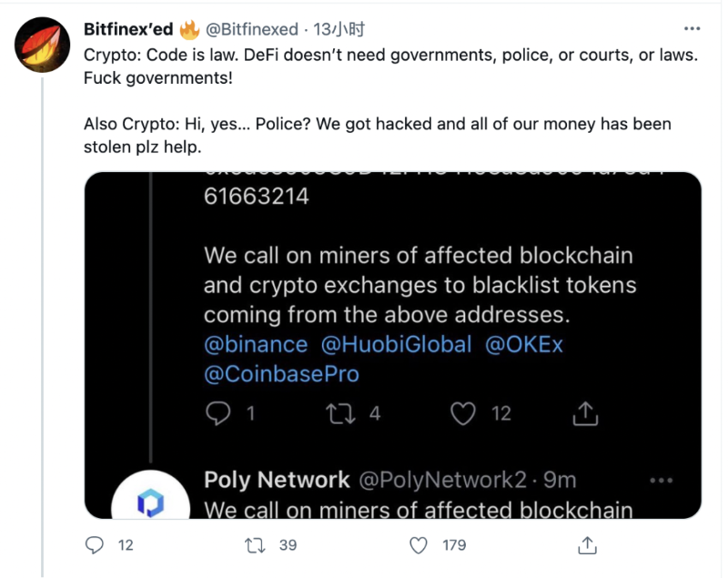Open the @Bitfinexed handle link

[252, 30]
